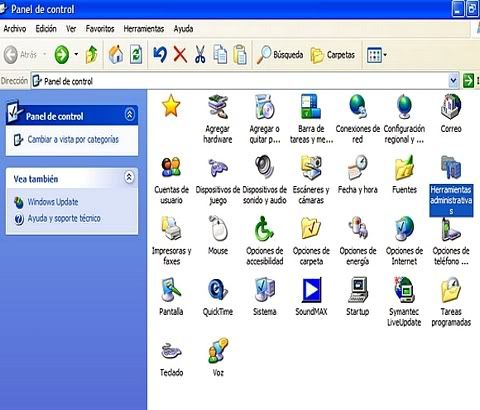Open the Fuentes folder icon

(x=404, y=168)
